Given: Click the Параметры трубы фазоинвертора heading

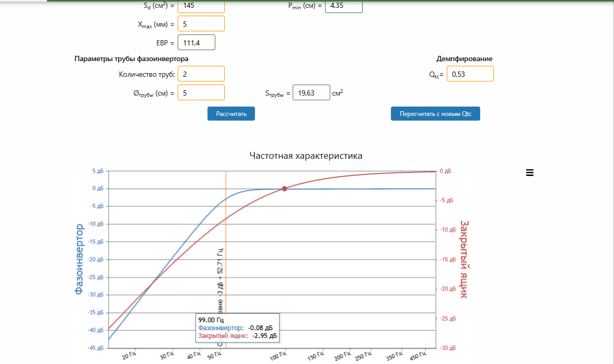Looking at the screenshot, I should tap(131, 58).
